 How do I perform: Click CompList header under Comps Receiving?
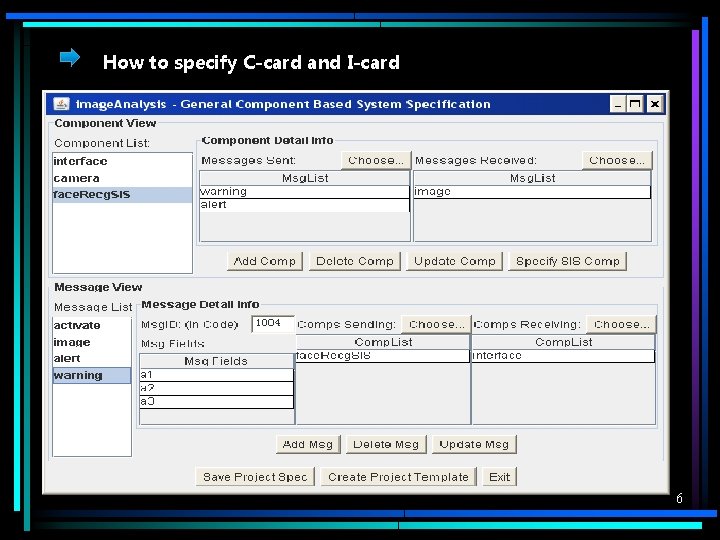(x=563, y=342)
